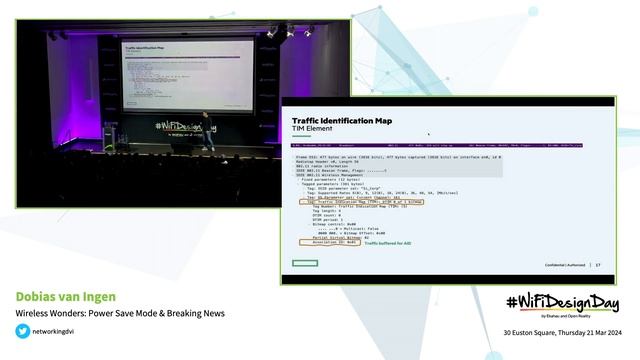Screen dimensions: 640x360
Task: Click the 'Bitmap control: 0x00' row
Action: [334, 224]
